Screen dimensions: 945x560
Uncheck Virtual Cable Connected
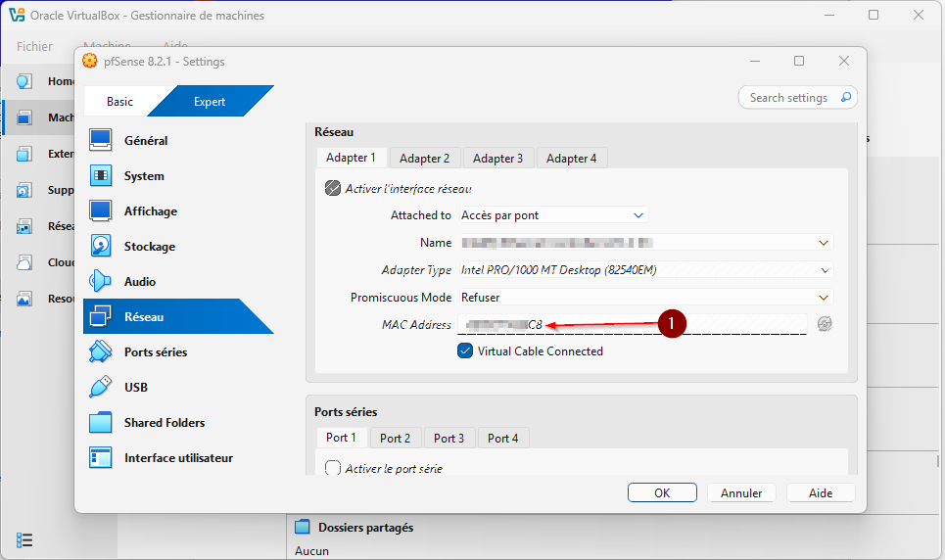point(465,350)
